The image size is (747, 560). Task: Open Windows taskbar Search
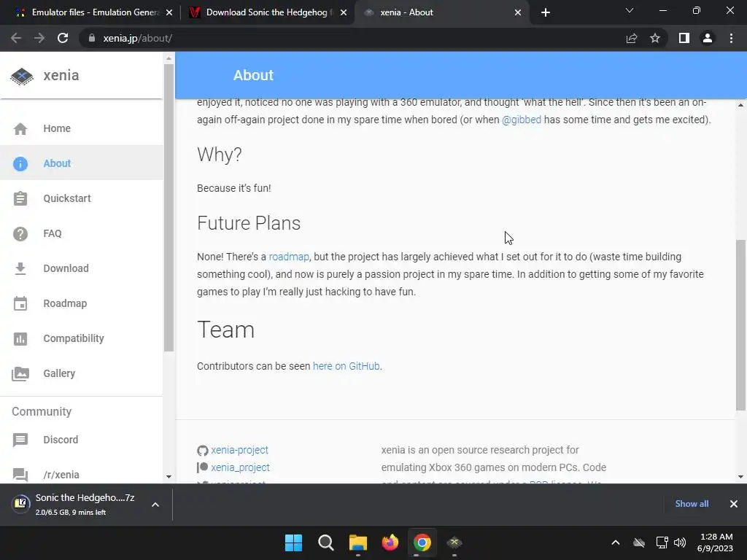pyautogui.click(x=326, y=542)
